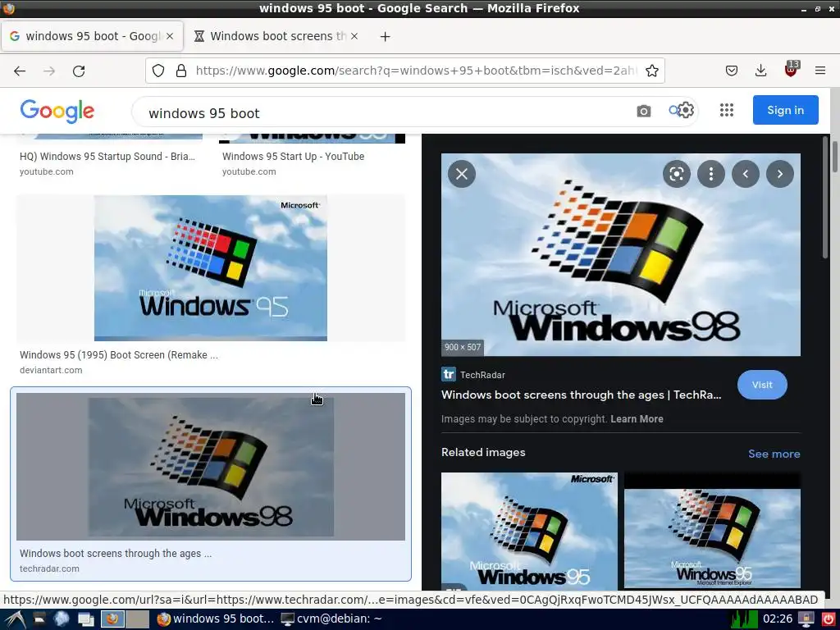The image size is (840, 630).
Task: Open 'Windows boot screens through the ages | TechRa...' title
Action: tap(582, 395)
